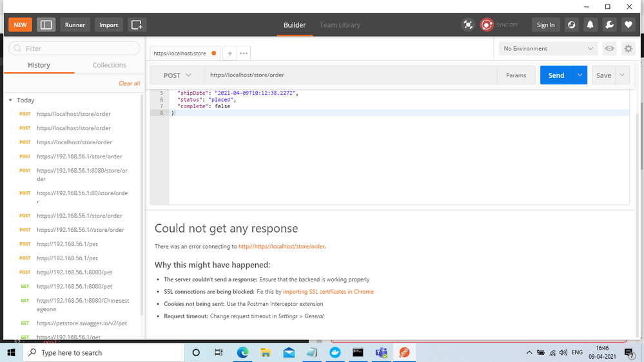644x362 pixels.
Task: Add a new request tab
Action: click(x=229, y=53)
